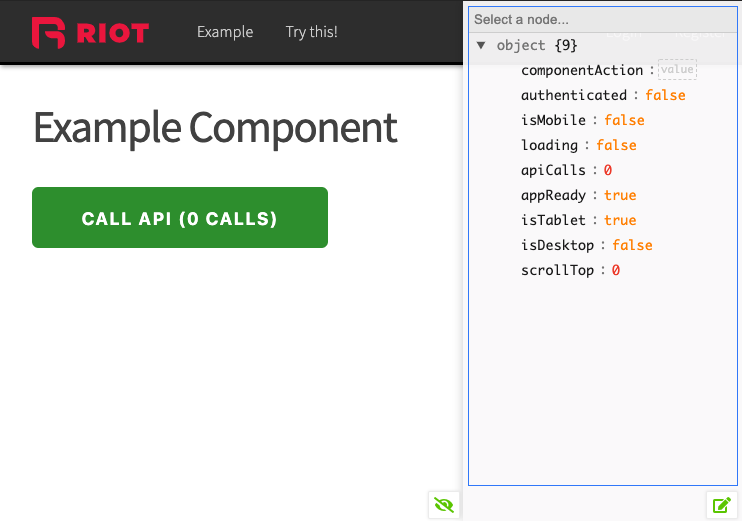Focus the Select a node search field
Image resolution: width=742 pixels, height=521 pixels.
(x=603, y=19)
